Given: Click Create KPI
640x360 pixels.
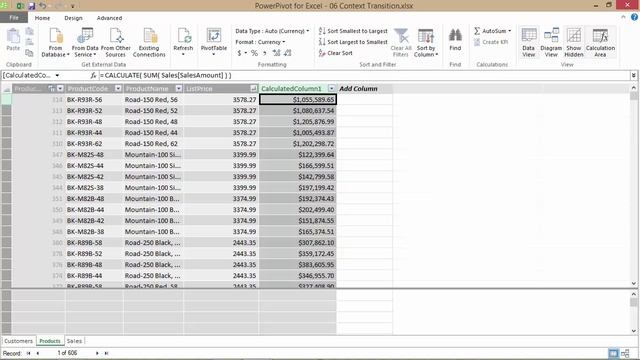Looking at the screenshot, I should (x=491, y=42).
